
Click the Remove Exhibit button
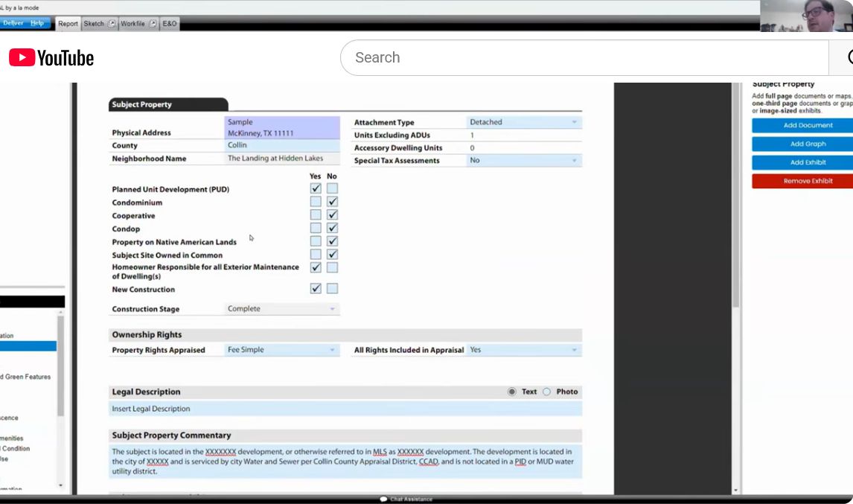point(802,181)
